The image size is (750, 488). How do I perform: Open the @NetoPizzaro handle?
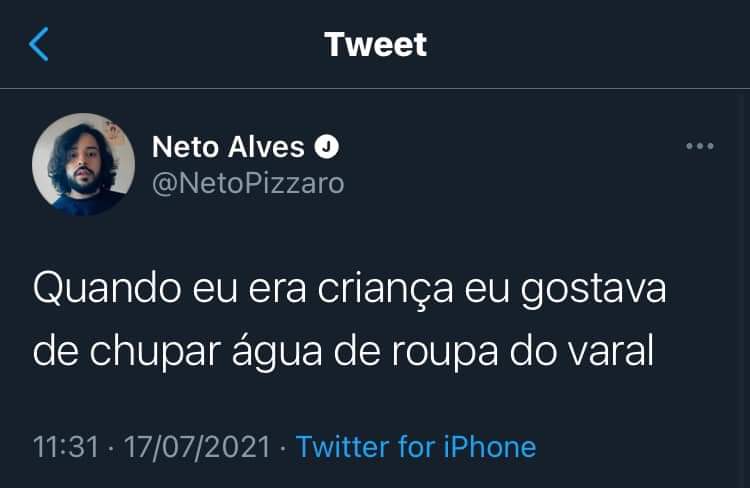248,184
